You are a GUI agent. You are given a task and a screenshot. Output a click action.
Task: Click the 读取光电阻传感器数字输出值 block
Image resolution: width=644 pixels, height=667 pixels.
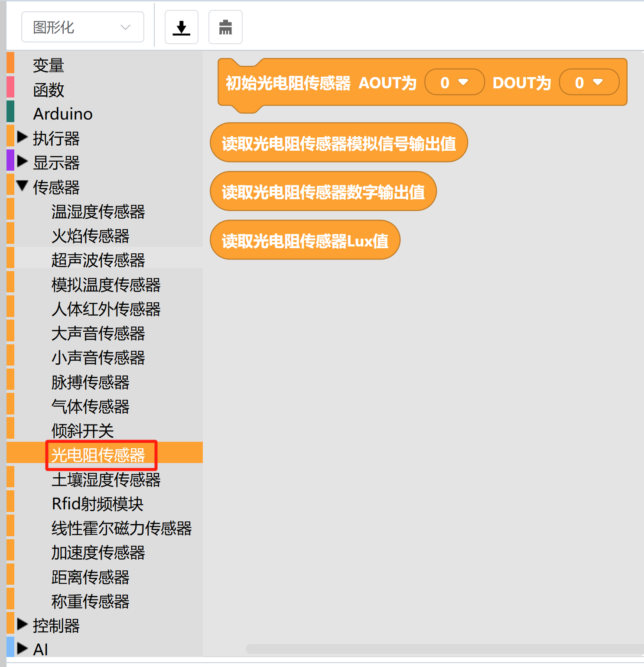[323, 192]
